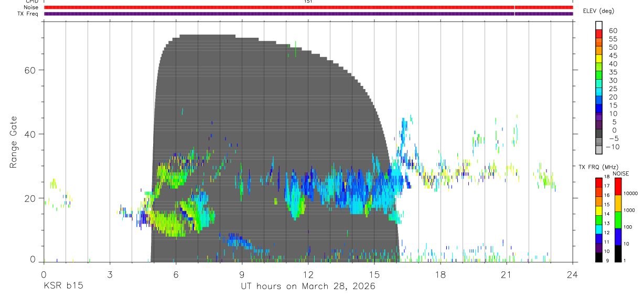
Task: Click x-axis tick label "18" under the plot
Action: (441, 275)
